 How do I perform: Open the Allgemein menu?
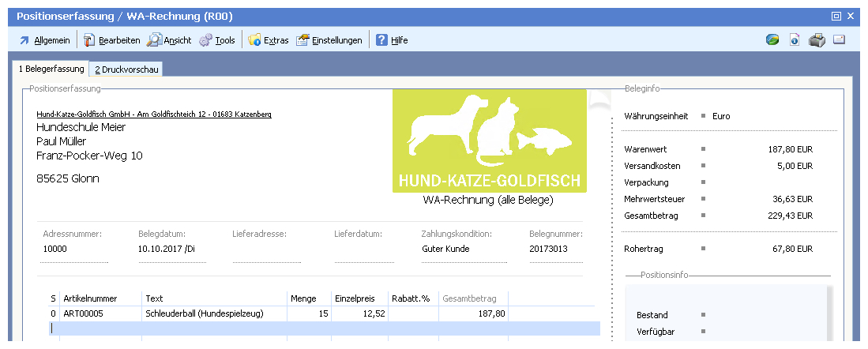pos(44,40)
